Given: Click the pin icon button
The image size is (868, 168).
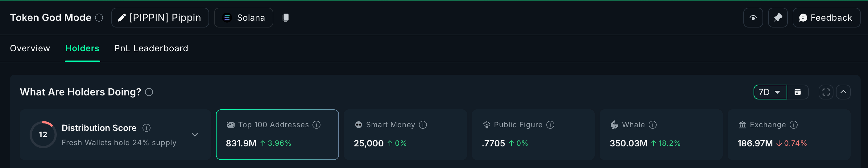Looking at the screenshot, I should 777,18.
